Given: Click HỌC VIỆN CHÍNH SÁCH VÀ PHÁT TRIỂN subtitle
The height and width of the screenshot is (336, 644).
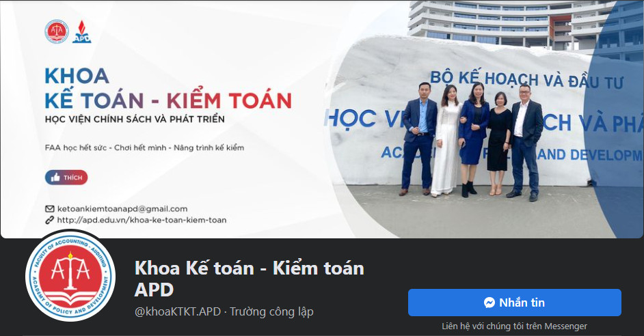Looking at the screenshot, I should coord(135,120).
